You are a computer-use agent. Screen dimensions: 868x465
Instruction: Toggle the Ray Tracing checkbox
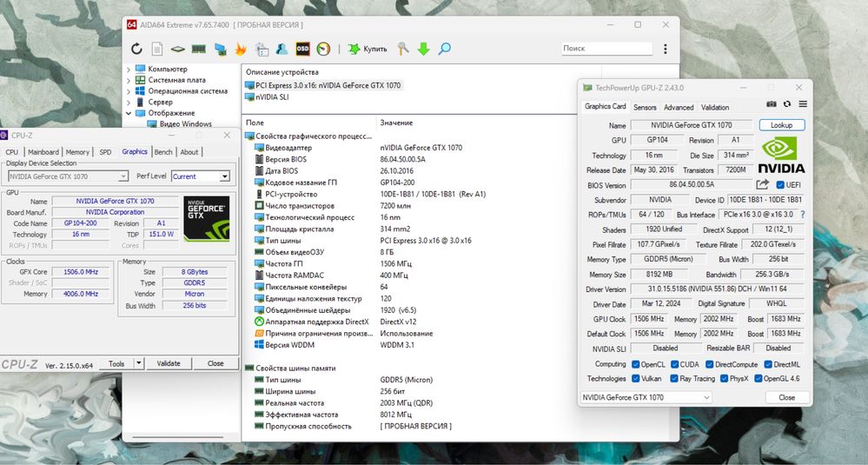pyautogui.click(x=673, y=379)
